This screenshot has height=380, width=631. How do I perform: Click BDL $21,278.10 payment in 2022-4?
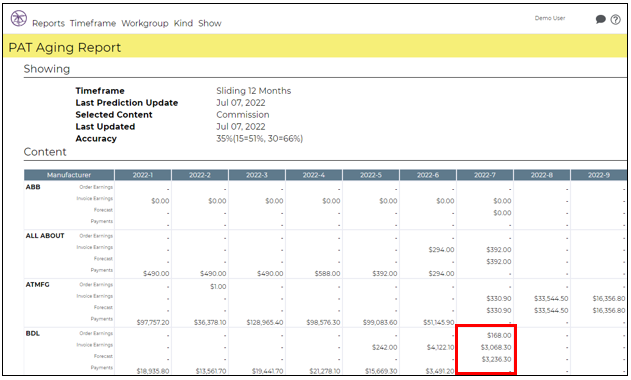324,371
